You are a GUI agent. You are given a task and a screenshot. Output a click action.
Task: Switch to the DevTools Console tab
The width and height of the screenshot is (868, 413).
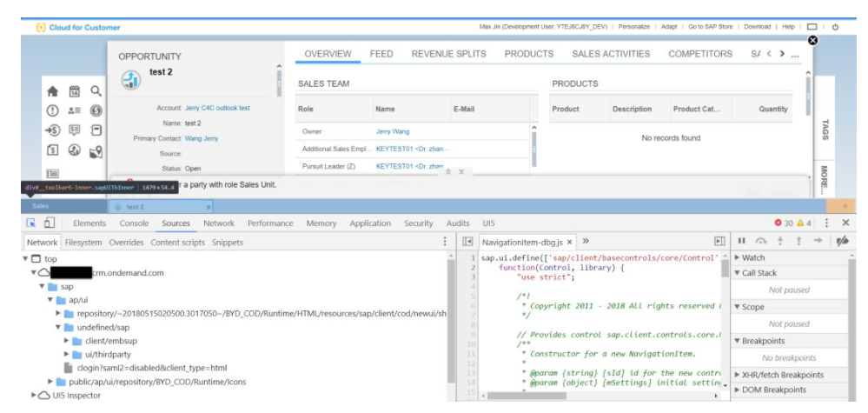pos(134,223)
